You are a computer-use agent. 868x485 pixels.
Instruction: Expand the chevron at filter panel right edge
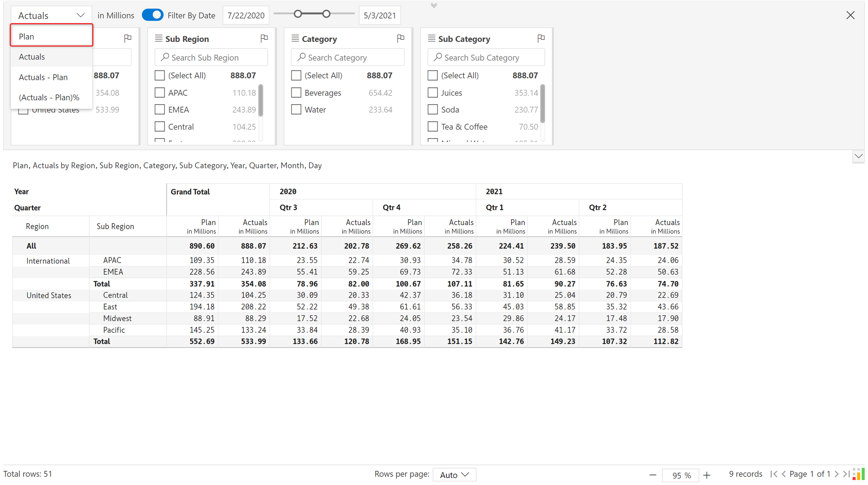point(858,156)
